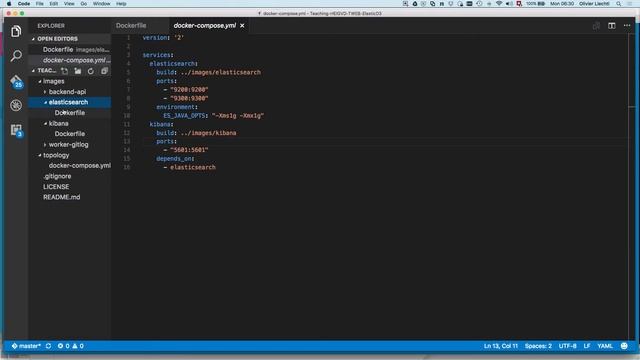This screenshot has width=640, height=360.
Task: Collapse the Open Editors section
Action: click(x=33, y=39)
